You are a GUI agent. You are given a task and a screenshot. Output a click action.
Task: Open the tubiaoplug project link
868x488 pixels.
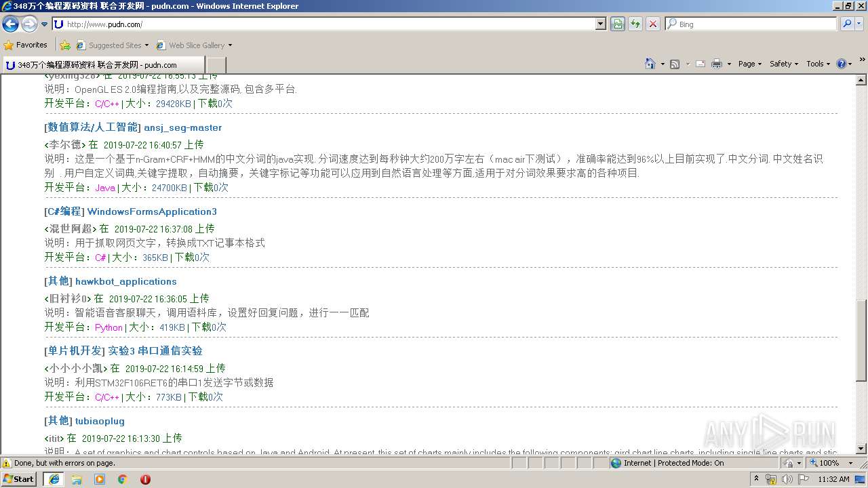(100, 421)
